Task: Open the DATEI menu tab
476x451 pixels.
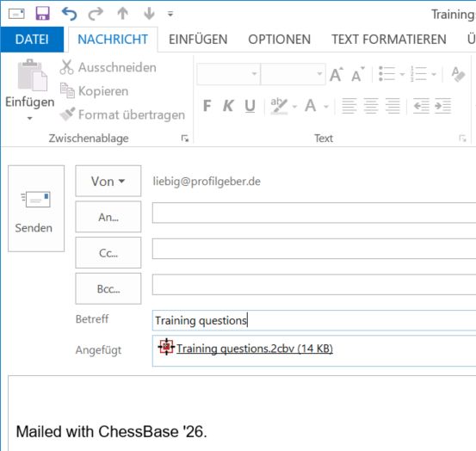Action: click(x=32, y=39)
